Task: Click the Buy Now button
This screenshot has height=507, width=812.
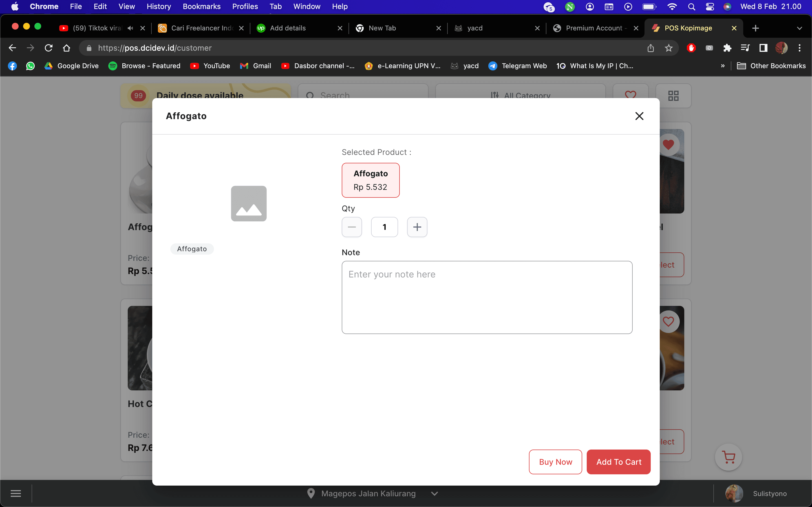Action: point(555,462)
